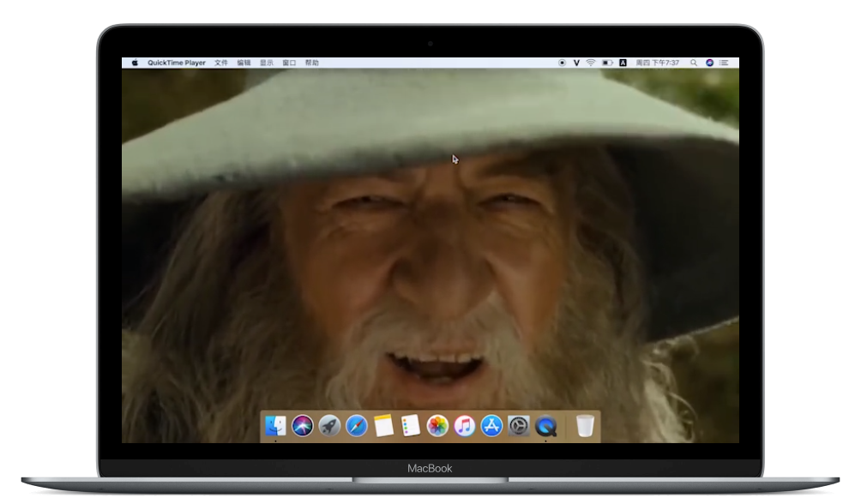Image resolution: width=849 pixels, height=504 pixels.
Task: Open the App Store dock icon
Action: point(491,426)
